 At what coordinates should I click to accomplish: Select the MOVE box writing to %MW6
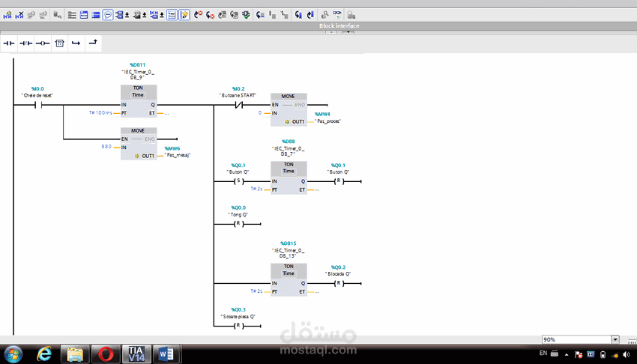(139, 144)
